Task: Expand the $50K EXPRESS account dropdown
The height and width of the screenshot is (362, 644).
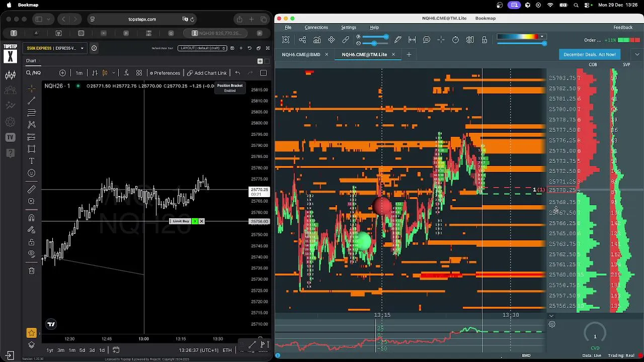Action: click(x=55, y=48)
